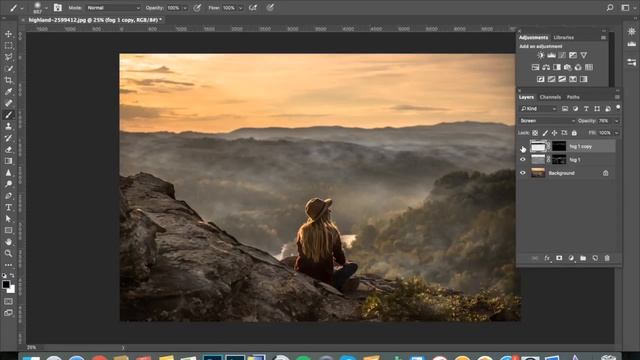
Task: Click the layer style fx icon
Action: coord(547,258)
